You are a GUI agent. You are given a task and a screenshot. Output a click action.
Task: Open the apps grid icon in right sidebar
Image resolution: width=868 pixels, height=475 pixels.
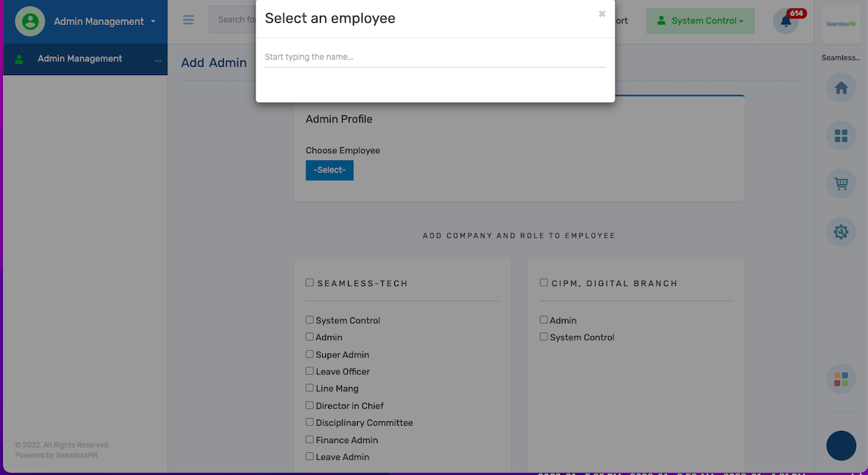click(841, 135)
